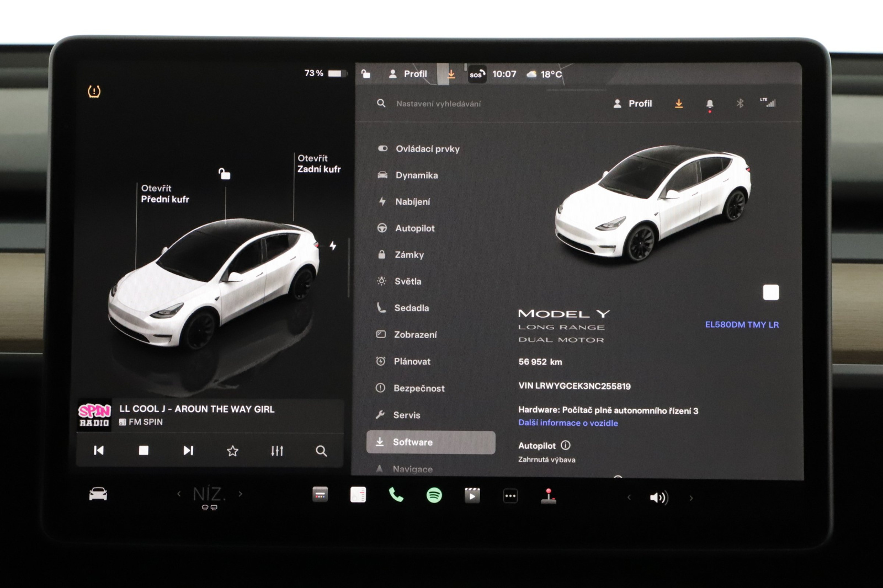Search media with magnifier icon
The height and width of the screenshot is (588, 883).
[x=321, y=451]
